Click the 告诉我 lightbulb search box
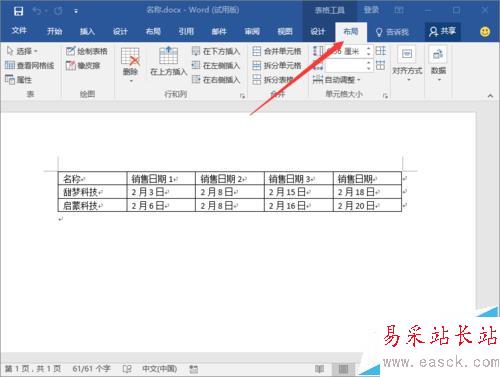 (392, 32)
